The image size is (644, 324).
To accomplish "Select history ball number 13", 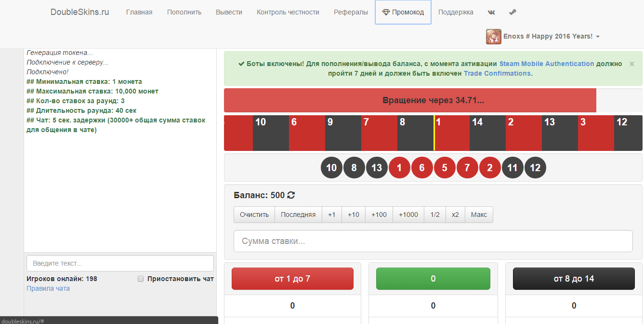I will [x=377, y=168].
